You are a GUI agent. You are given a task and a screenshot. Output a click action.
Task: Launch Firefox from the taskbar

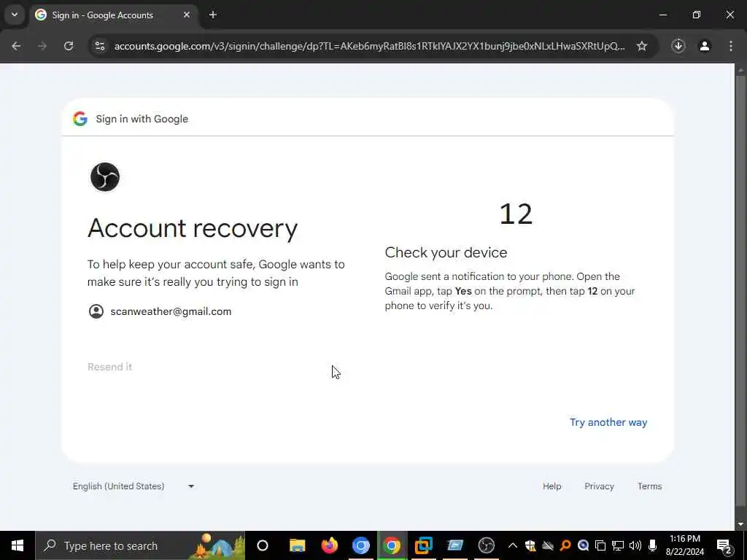(x=329, y=545)
